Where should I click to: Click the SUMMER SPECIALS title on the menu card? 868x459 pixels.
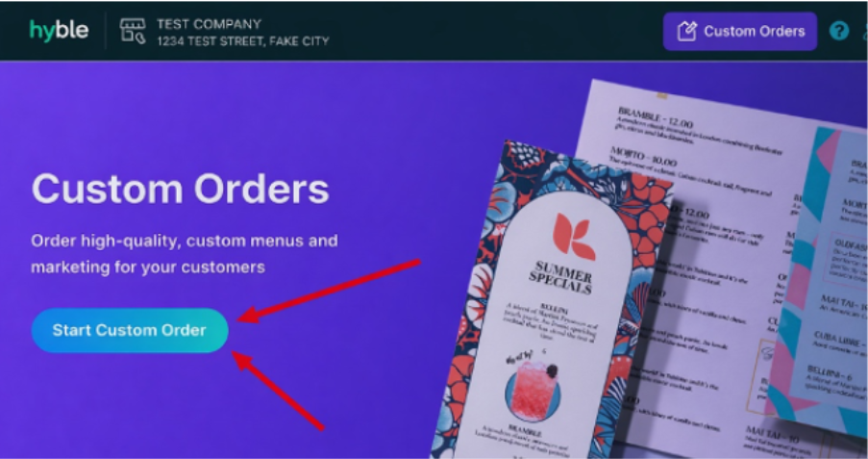(x=560, y=278)
